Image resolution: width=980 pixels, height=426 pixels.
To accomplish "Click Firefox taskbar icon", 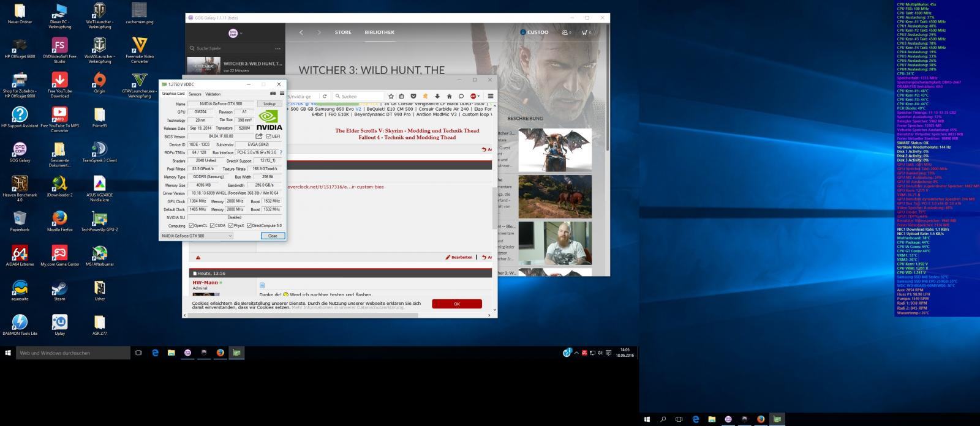I will 220,353.
